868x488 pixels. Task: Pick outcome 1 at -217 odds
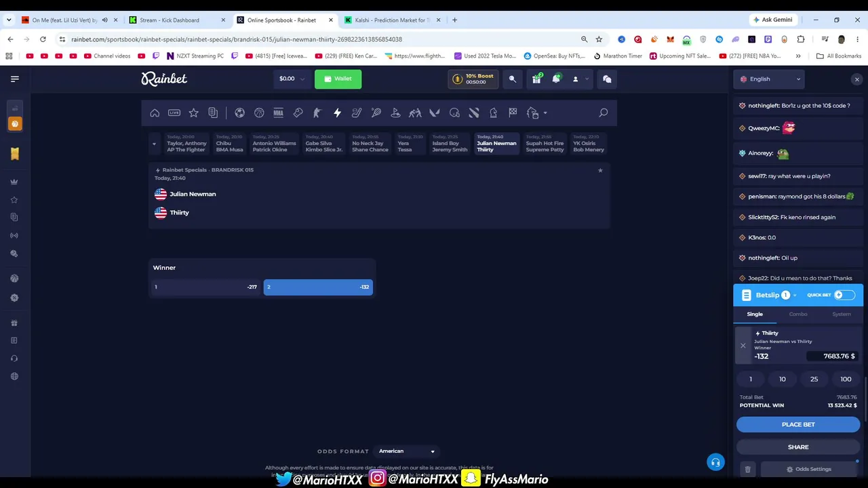206,287
